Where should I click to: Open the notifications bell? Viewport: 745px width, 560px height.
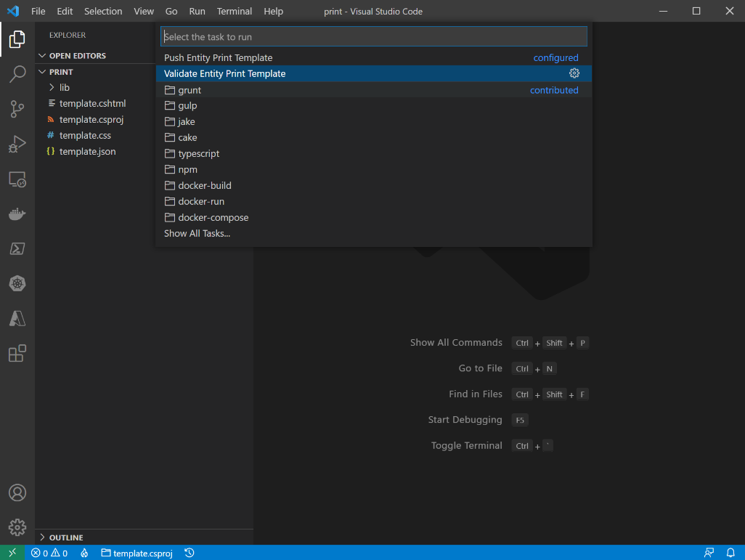coord(730,553)
